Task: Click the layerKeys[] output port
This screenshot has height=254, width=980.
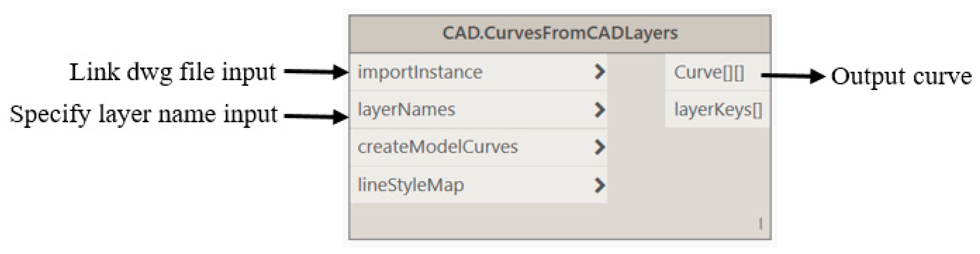Action: [718, 110]
